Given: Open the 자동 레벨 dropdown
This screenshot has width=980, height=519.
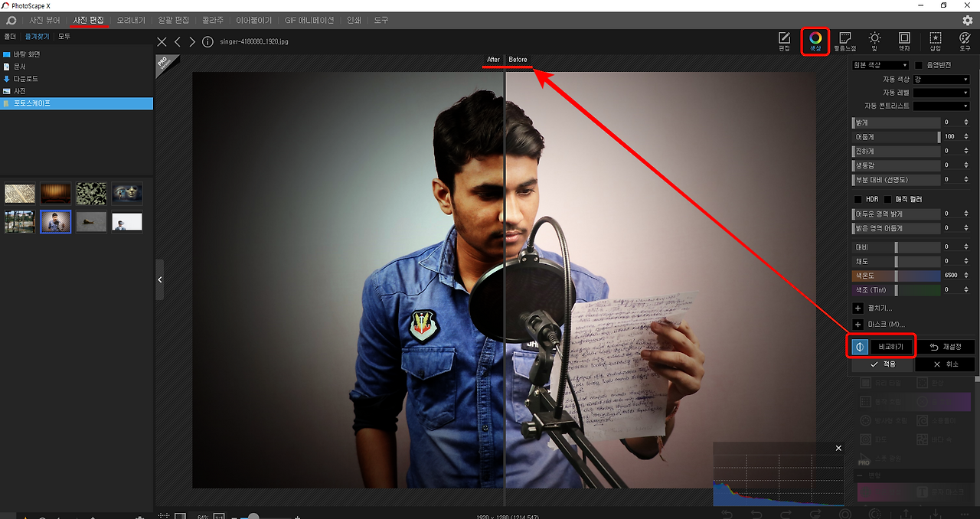Looking at the screenshot, I should (941, 93).
